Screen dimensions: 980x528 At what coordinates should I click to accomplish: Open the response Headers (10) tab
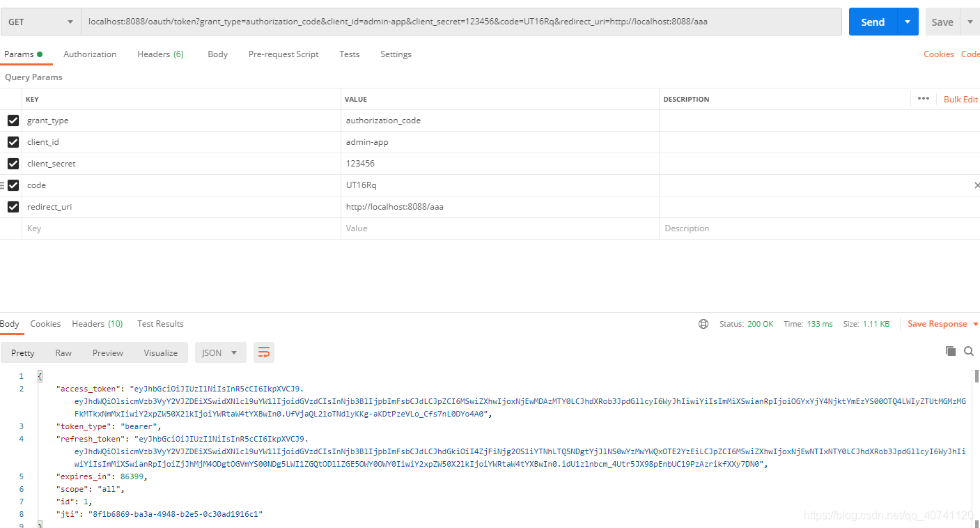[98, 324]
